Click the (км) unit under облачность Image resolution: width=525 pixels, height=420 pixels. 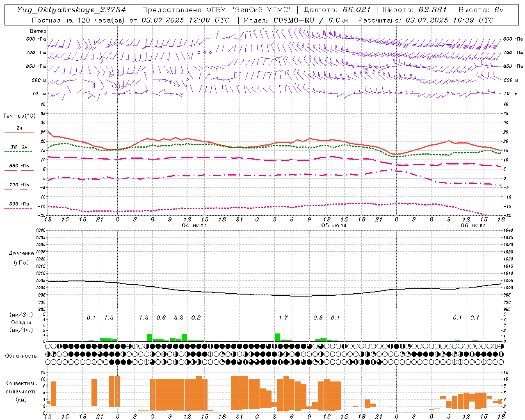[x=21, y=400]
